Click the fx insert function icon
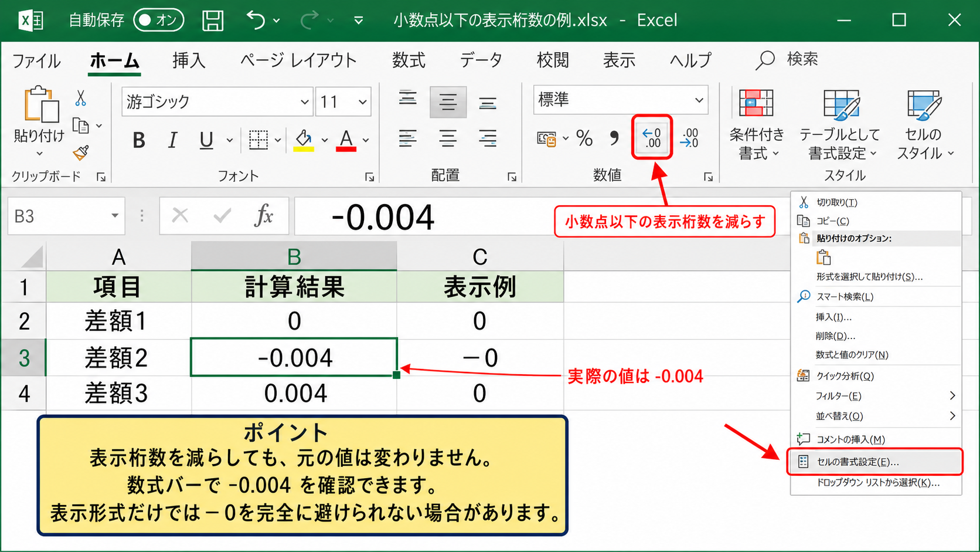This screenshot has width=980, height=552. click(x=264, y=216)
